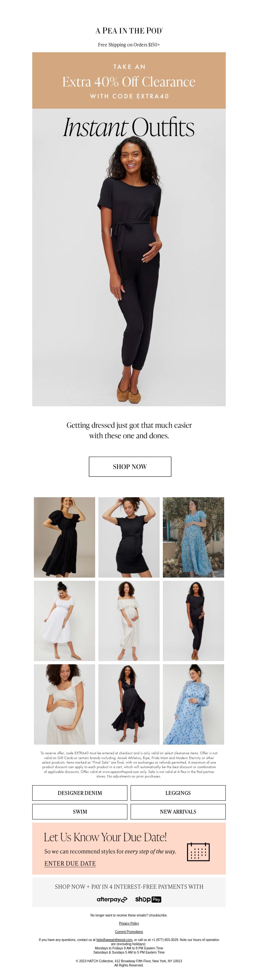Image resolution: width=258 pixels, height=980 pixels.
Task: Click the calendar icon in due date banner
Action: (198, 851)
